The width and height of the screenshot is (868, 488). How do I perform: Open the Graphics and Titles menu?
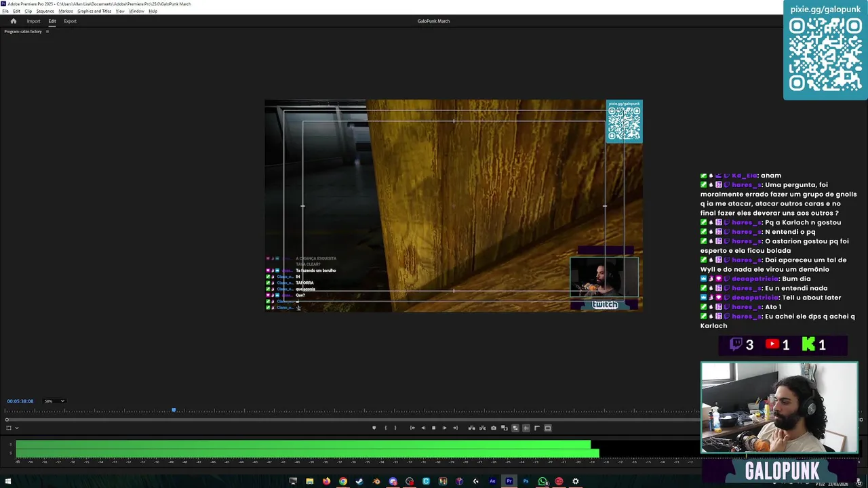(x=94, y=11)
